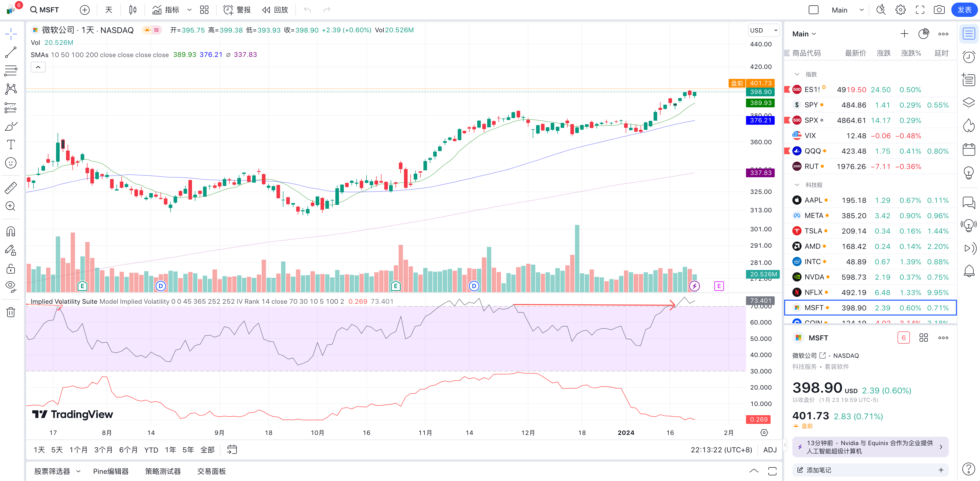Select the brush drawing tool
The image size is (980, 481).
[x=11, y=126]
